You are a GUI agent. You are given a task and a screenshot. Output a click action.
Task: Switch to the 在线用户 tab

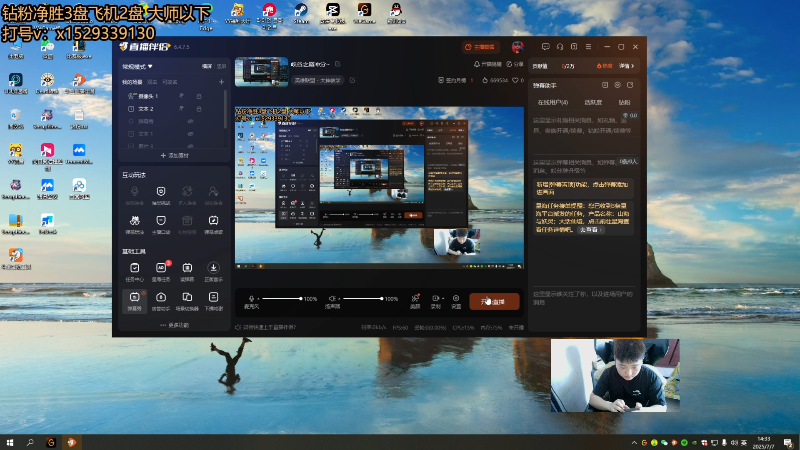click(553, 103)
